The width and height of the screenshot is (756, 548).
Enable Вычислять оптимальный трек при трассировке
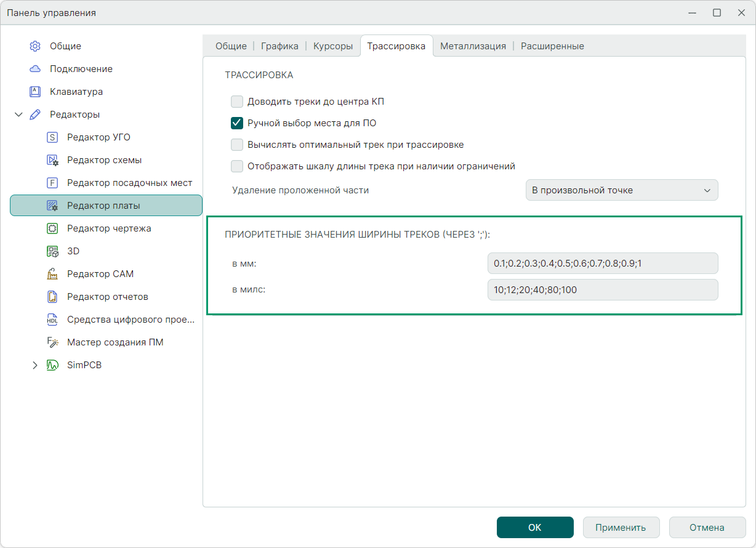click(237, 145)
